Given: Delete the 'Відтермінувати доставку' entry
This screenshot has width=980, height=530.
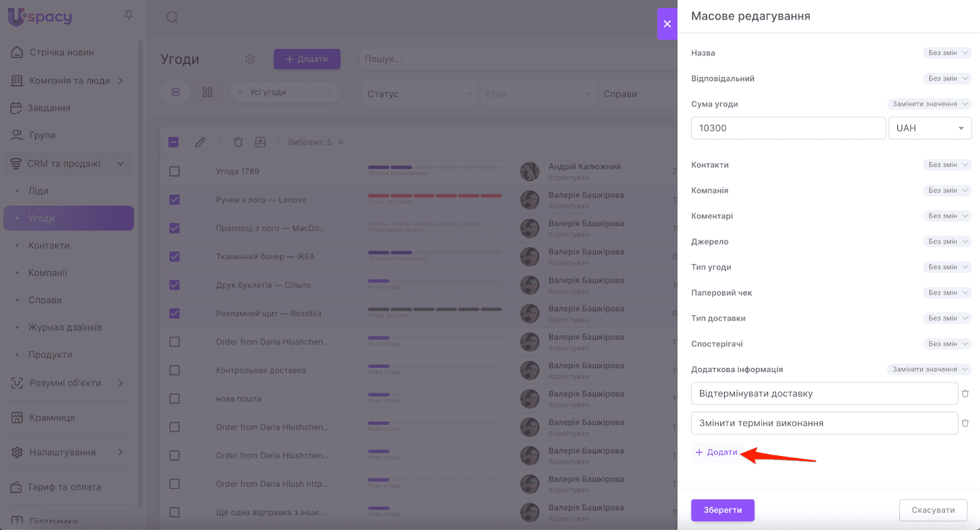Looking at the screenshot, I should 965,394.
